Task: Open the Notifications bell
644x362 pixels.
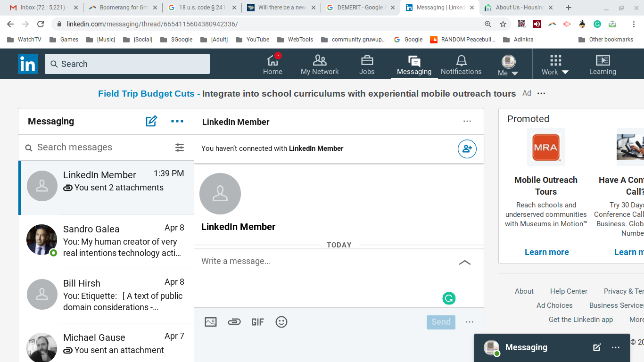Action: [461, 65]
